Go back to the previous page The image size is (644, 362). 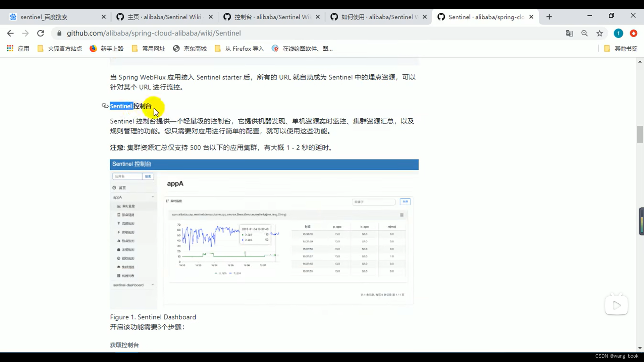(10, 33)
